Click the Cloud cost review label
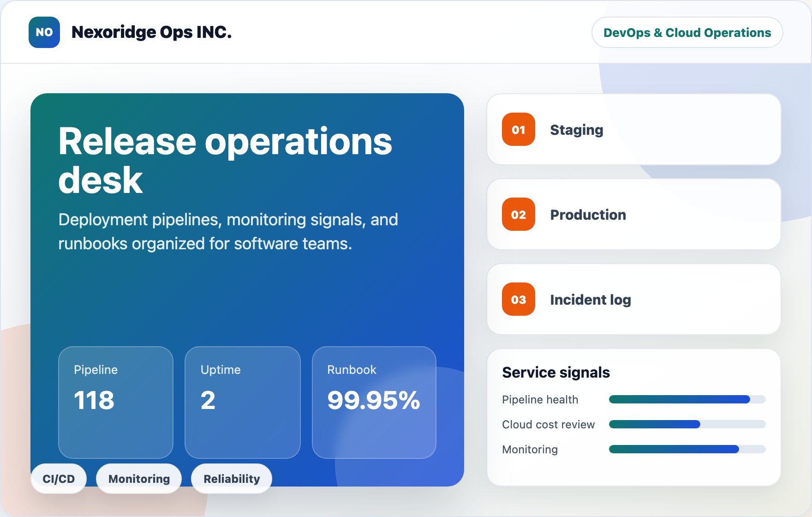The height and width of the screenshot is (517, 812). (548, 424)
